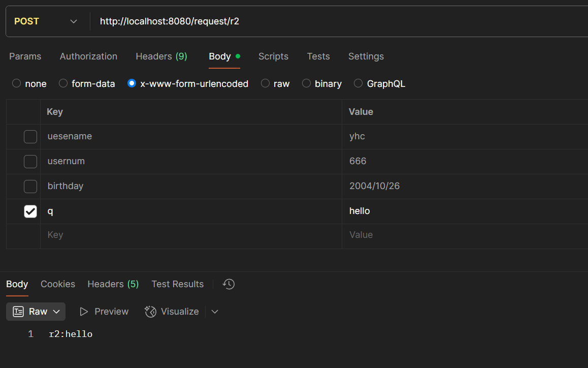Switch to the Params tab
Viewport: 588px width, 368px height.
point(25,56)
